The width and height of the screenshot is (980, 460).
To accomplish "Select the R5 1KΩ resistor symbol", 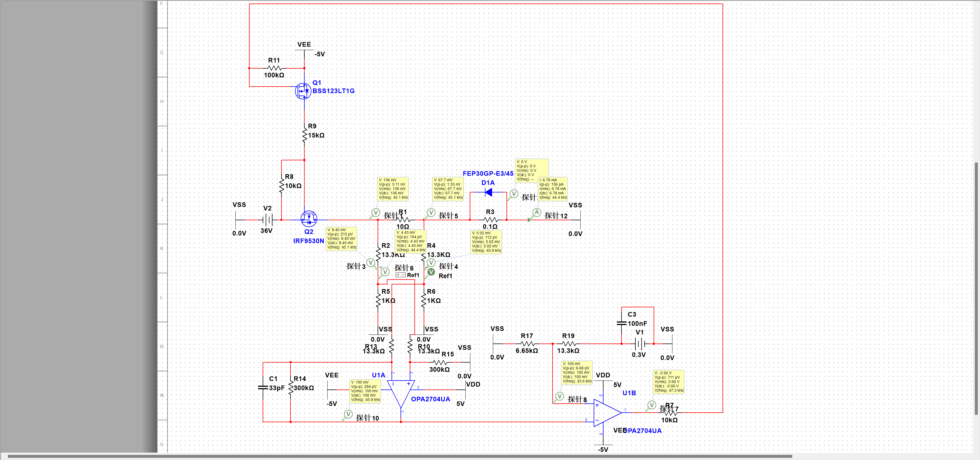I will (378, 301).
